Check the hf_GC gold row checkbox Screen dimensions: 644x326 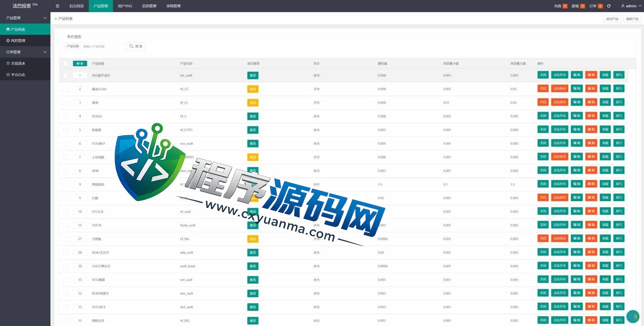66,89
